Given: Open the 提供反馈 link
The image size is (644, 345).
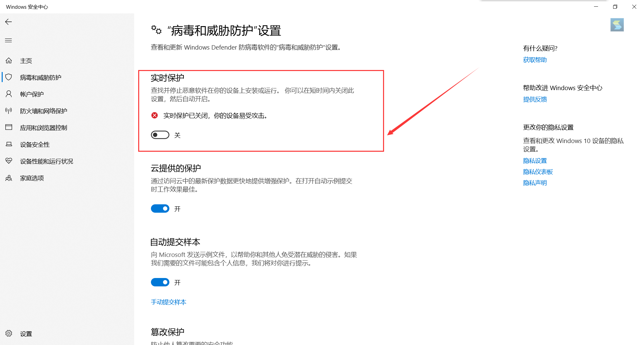Looking at the screenshot, I should point(535,99).
